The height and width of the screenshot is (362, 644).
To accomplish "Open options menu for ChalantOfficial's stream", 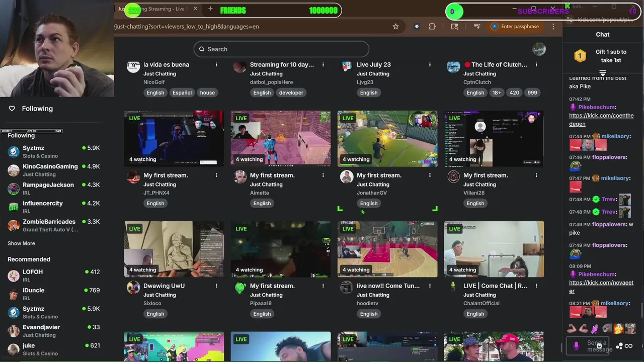I will (x=536, y=286).
